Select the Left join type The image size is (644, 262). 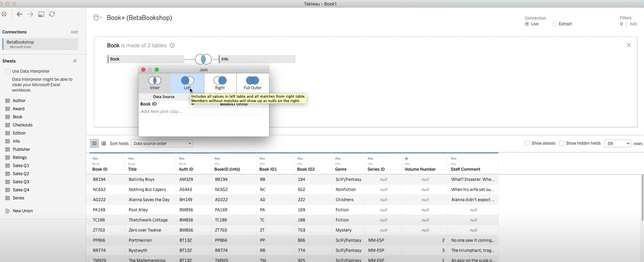(x=187, y=83)
